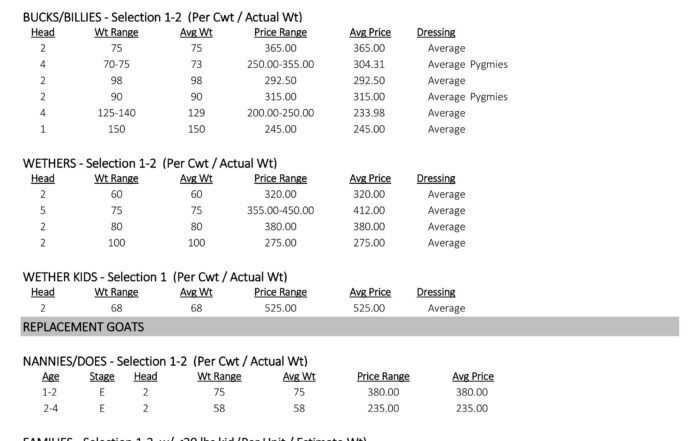
Task: Click the first Pygmies note in Bucks table
Action: tap(489, 65)
